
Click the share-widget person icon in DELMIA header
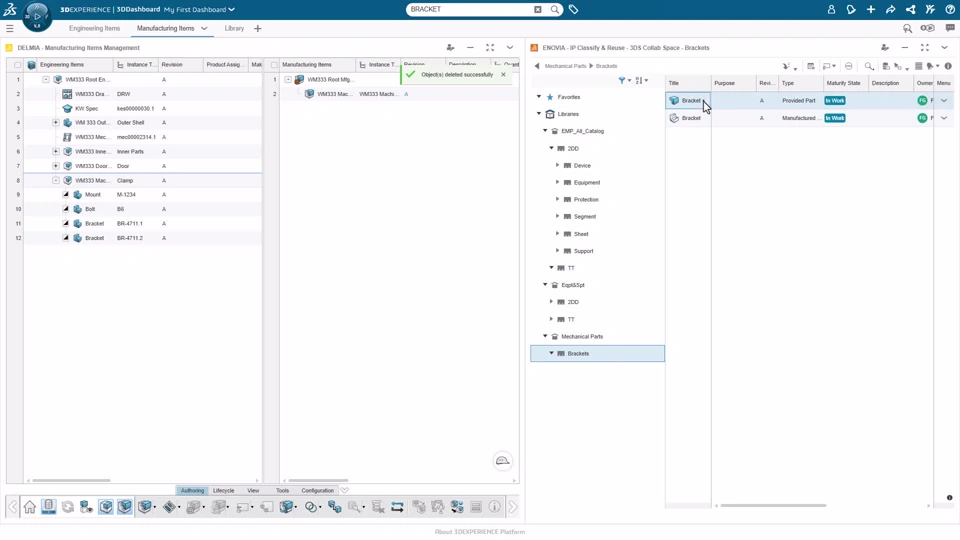pyautogui.click(x=450, y=47)
